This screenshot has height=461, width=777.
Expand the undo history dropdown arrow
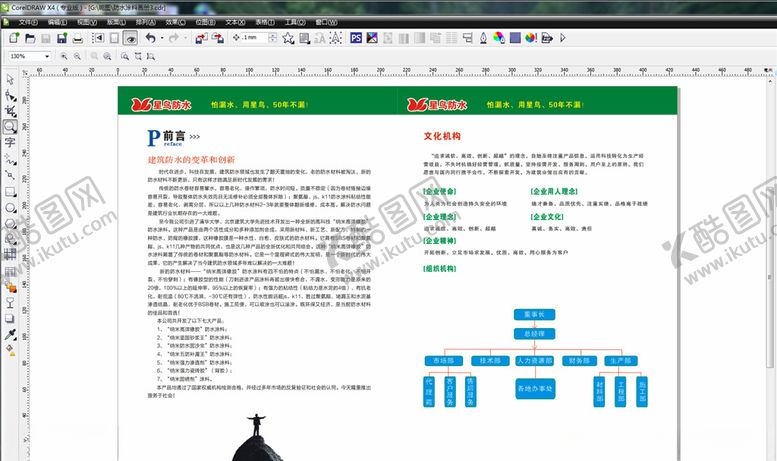[x=162, y=38]
